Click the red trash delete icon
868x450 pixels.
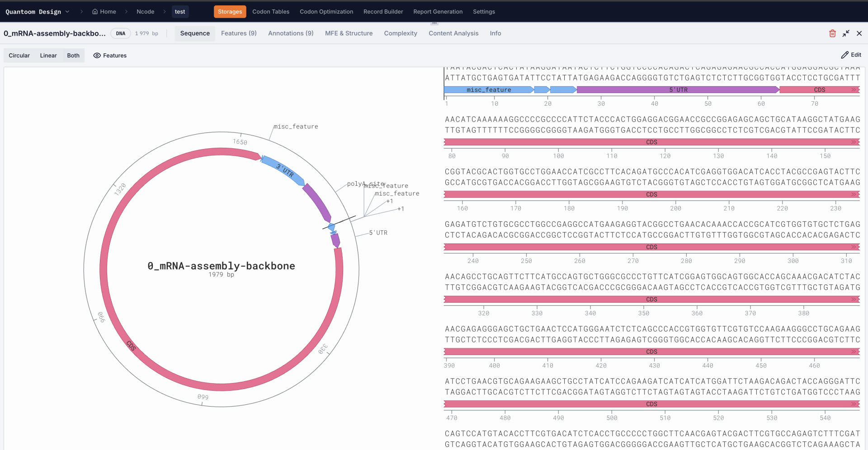click(x=832, y=33)
